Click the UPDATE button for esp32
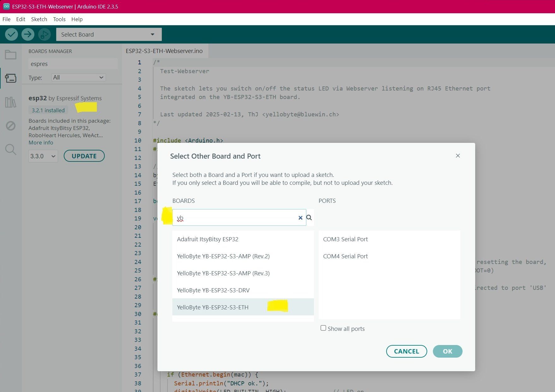555x392 pixels. [x=84, y=156]
